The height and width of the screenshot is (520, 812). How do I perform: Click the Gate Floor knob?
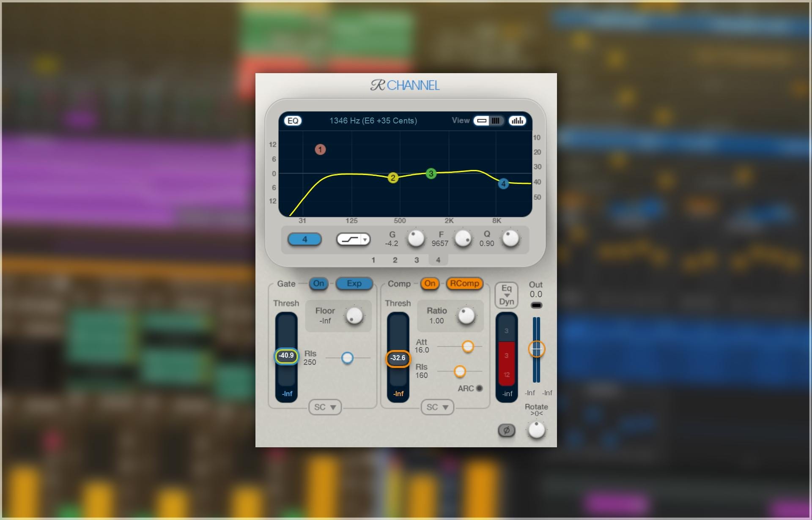(x=354, y=316)
